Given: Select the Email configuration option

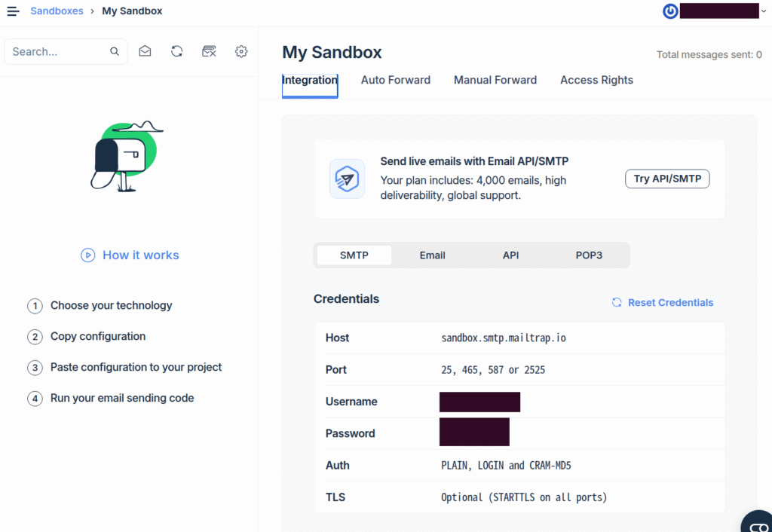Looking at the screenshot, I should pyautogui.click(x=432, y=255).
